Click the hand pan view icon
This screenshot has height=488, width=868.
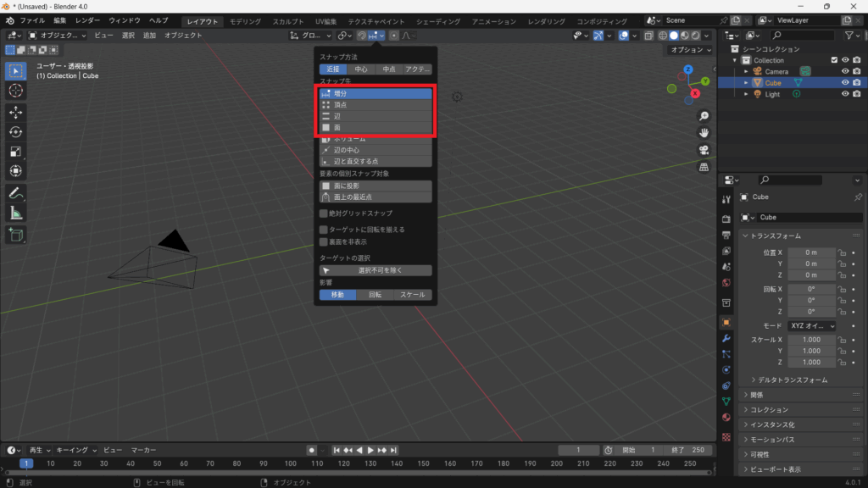point(704,133)
